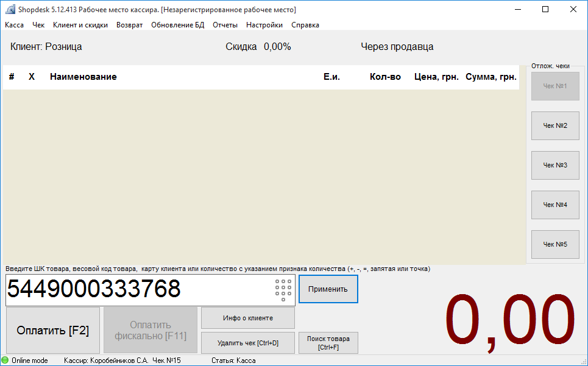The width and height of the screenshot is (588, 366).
Task: Open the Касса menu
Action: click(x=14, y=25)
